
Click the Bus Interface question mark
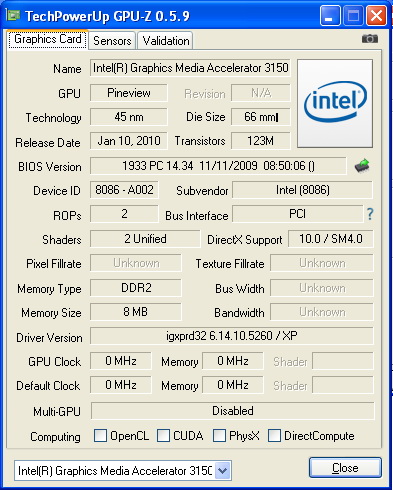(370, 214)
